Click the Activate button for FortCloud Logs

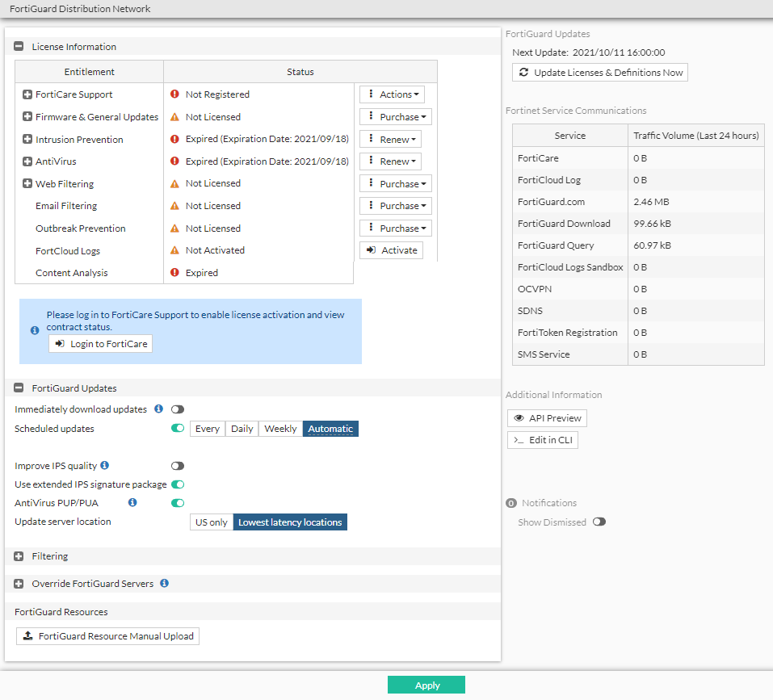[391, 249]
